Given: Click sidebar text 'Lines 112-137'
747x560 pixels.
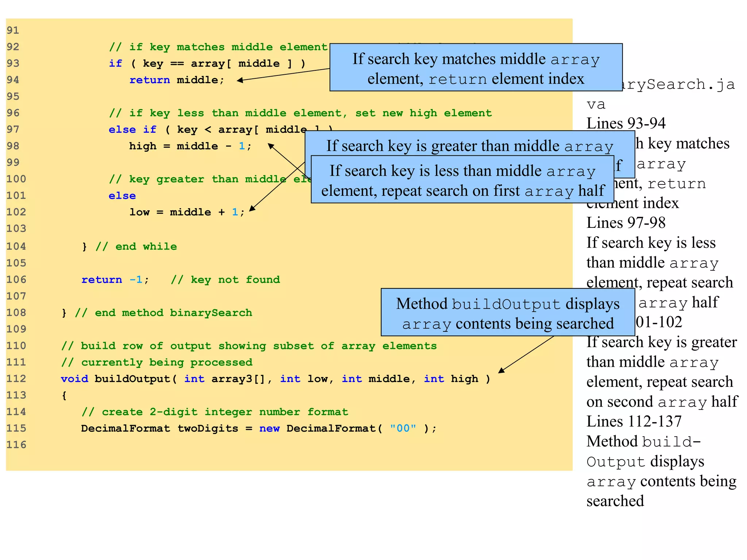Looking at the screenshot, I should 634,421.
